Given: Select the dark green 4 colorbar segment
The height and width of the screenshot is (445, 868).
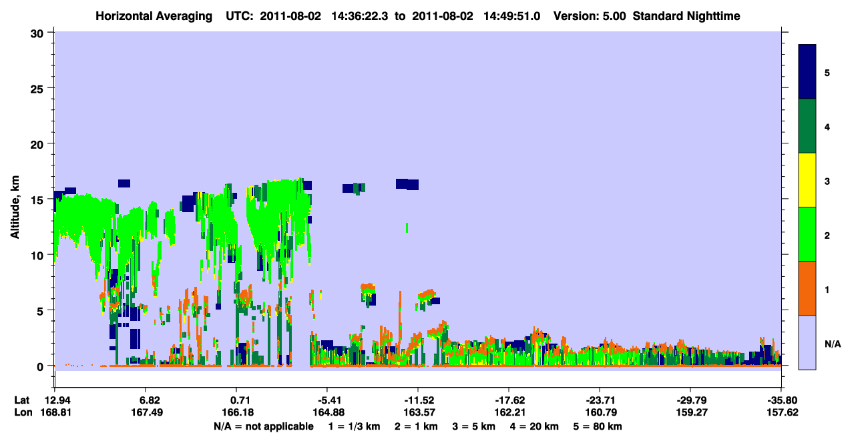Looking at the screenshot, I should pyautogui.click(x=807, y=126).
